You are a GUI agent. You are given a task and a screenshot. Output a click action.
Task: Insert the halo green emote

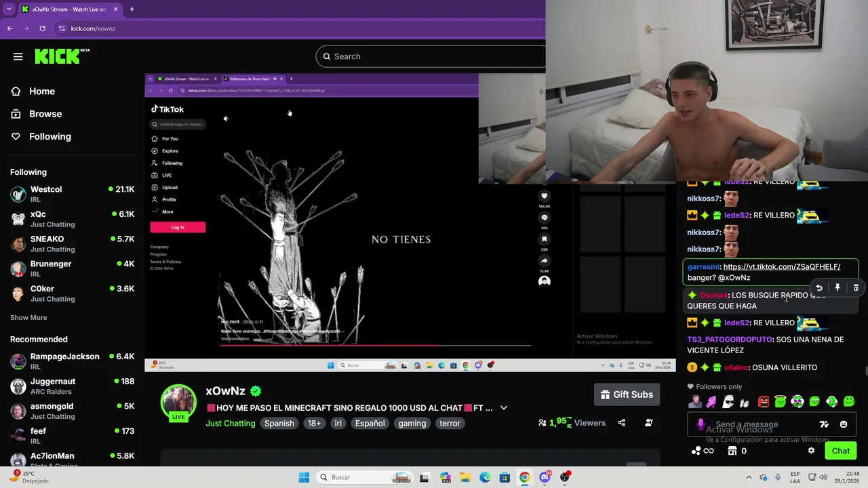pyautogui.click(x=781, y=402)
